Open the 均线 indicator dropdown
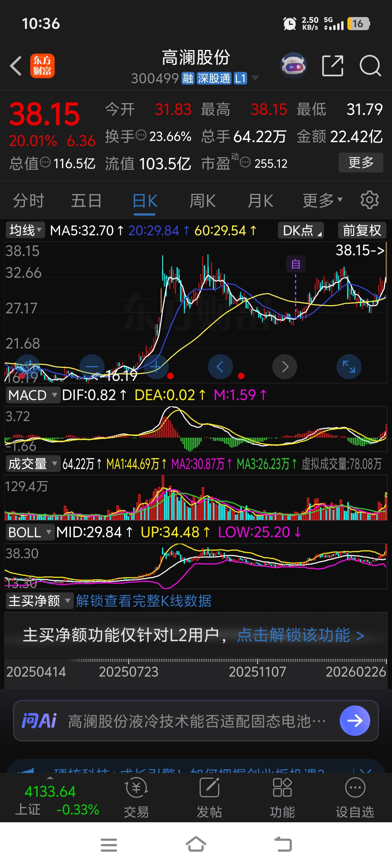 [x=25, y=230]
